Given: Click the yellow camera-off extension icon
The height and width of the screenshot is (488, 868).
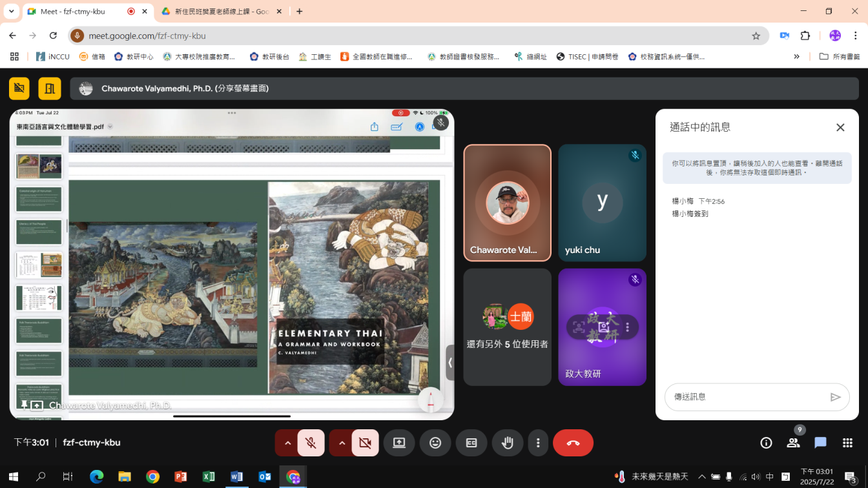Looking at the screenshot, I should tap(19, 88).
